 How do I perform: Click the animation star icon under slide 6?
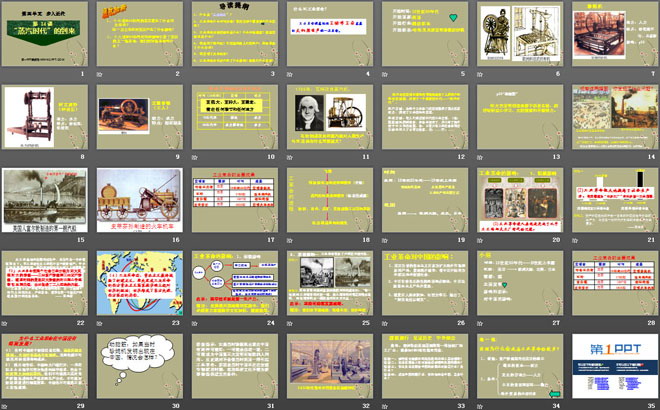pyautogui.click(x=480, y=75)
